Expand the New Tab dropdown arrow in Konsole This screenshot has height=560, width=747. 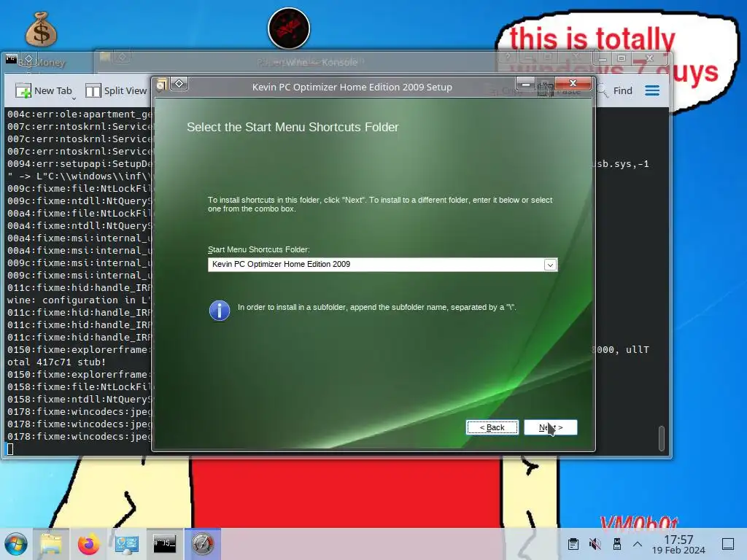coord(74,98)
